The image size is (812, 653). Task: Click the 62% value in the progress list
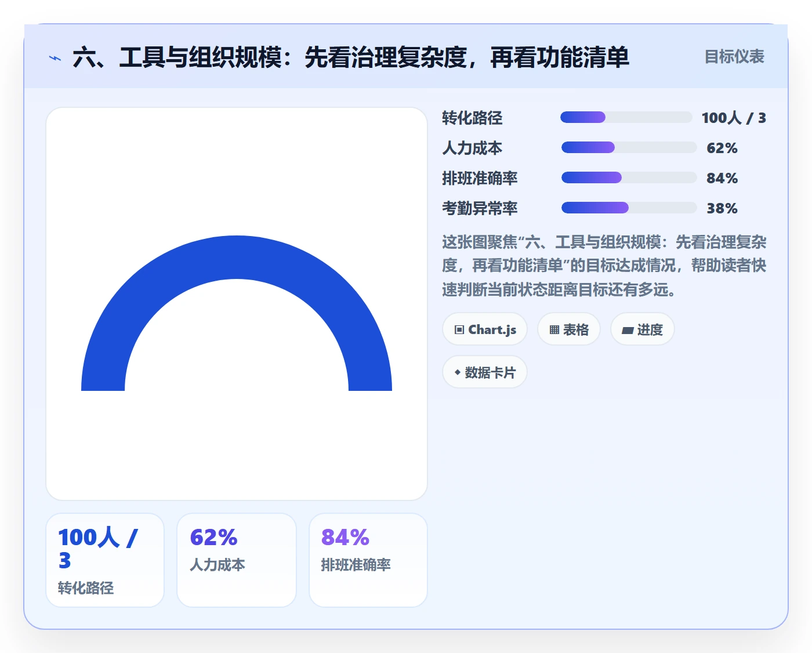click(x=722, y=148)
